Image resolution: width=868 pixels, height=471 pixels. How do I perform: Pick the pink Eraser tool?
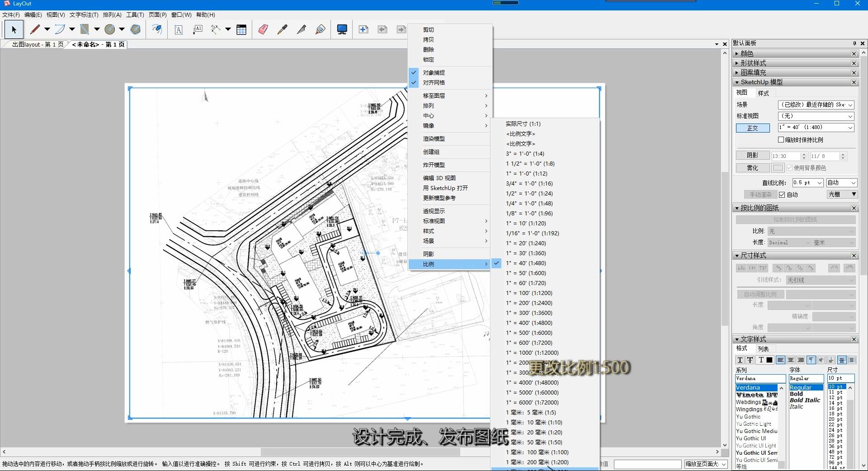pos(263,30)
